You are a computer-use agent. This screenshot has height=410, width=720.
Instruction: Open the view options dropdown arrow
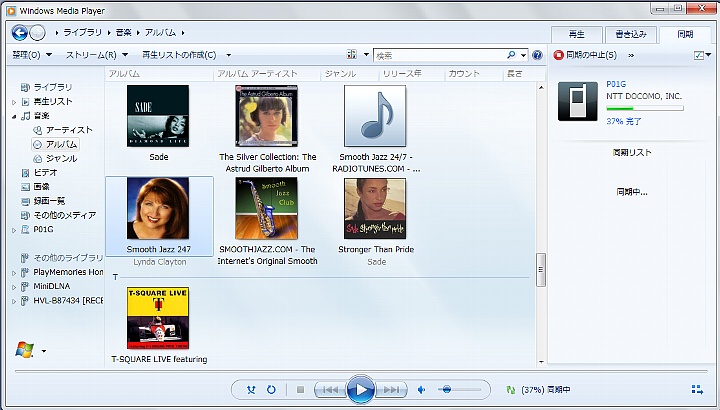tap(366, 55)
